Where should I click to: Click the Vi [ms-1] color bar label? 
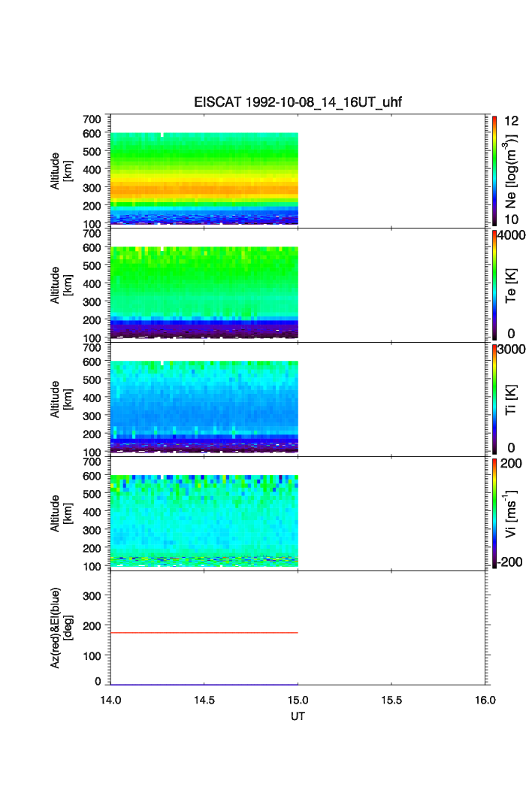(x=510, y=513)
